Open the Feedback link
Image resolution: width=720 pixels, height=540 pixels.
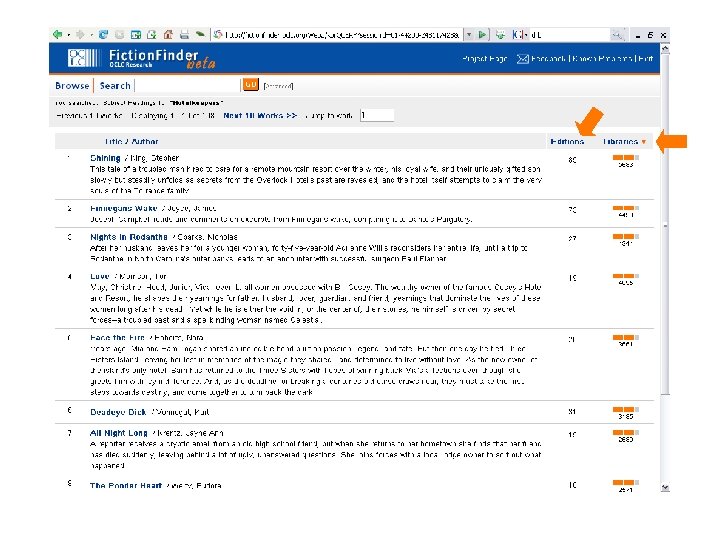(x=548, y=59)
